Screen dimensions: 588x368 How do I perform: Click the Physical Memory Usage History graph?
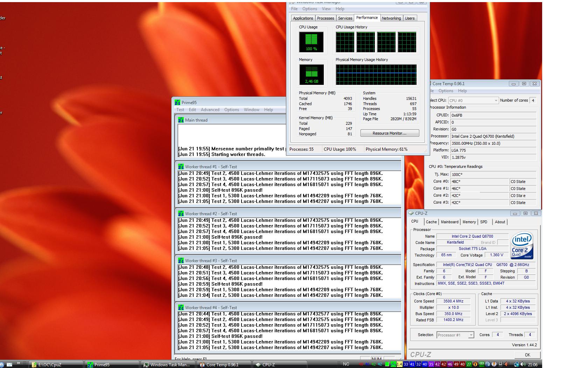tap(376, 74)
